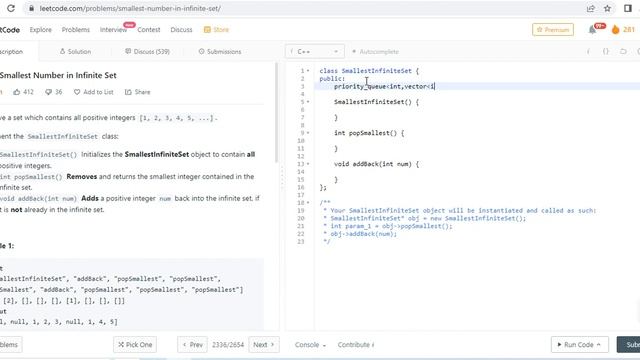The width and height of the screenshot is (640, 360).
Task: Click the streak flame icon
Action: coord(616,30)
